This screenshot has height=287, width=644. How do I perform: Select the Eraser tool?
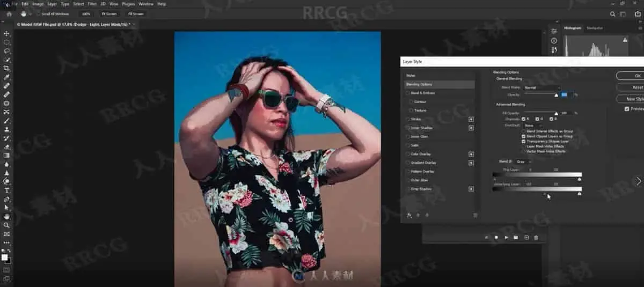(7, 146)
